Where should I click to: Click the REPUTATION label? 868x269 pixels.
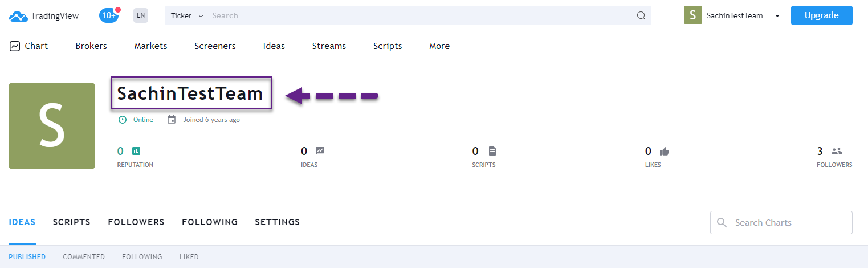(135, 165)
